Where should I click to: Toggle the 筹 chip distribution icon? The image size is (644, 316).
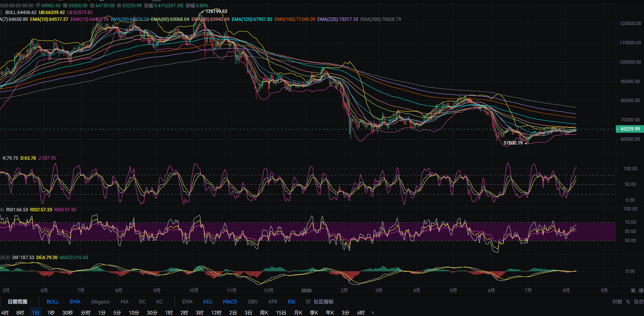(x=633, y=291)
